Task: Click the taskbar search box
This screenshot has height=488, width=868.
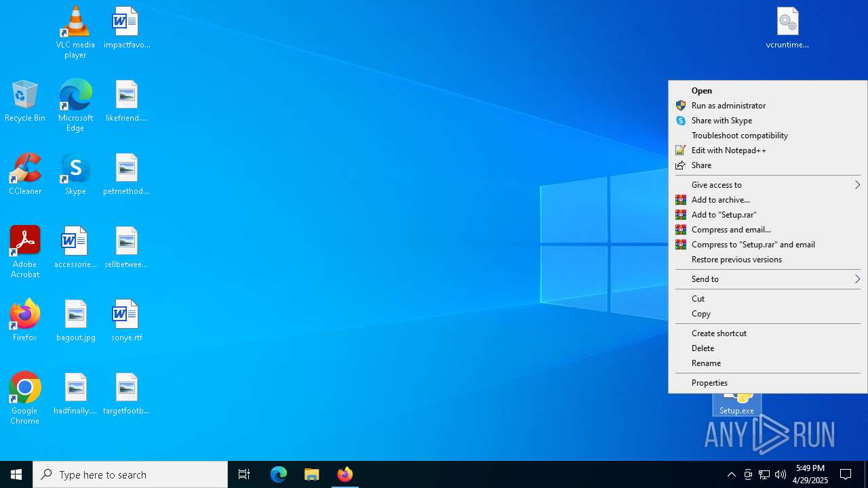Action: pos(130,474)
